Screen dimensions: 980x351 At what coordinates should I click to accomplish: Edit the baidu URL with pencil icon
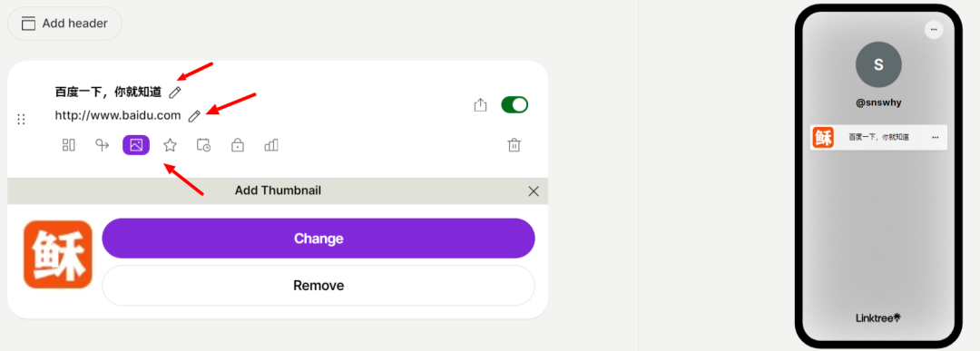click(194, 116)
